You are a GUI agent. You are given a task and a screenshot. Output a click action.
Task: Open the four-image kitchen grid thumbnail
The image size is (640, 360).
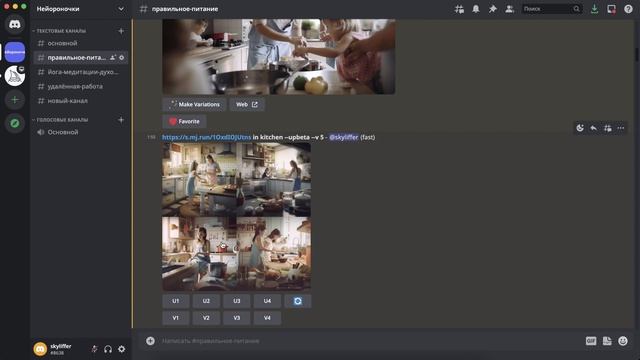pyautogui.click(x=236, y=217)
